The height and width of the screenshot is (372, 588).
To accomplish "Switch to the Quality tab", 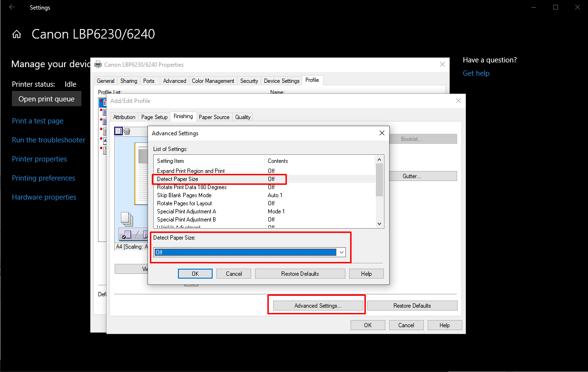I will click(243, 117).
